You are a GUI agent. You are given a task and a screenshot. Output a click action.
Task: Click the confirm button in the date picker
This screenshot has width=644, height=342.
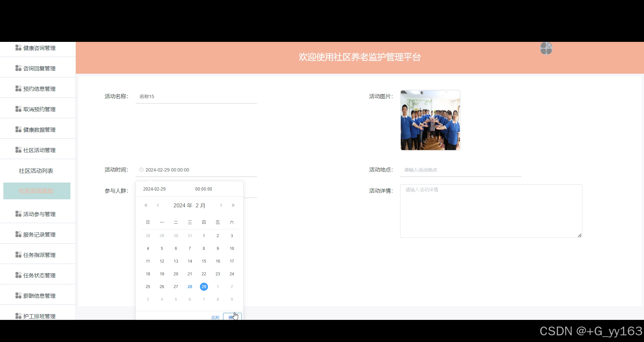[232, 317]
